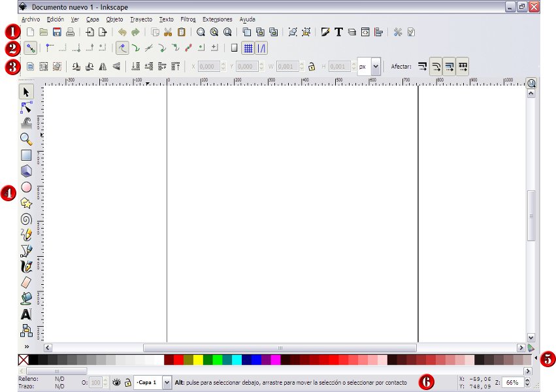Screen dimensions: 556x392
Task: Flip the selection horizontally
Action: tap(103, 65)
